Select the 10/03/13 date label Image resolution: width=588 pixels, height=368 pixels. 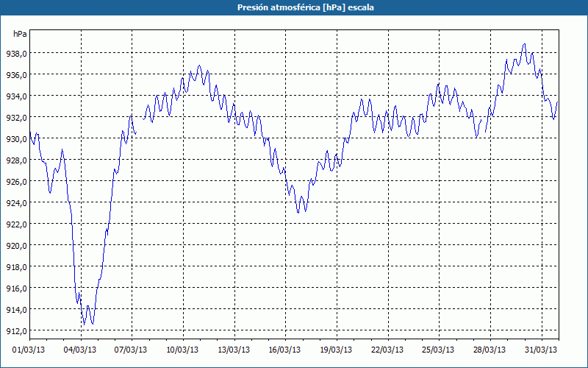click(x=182, y=350)
